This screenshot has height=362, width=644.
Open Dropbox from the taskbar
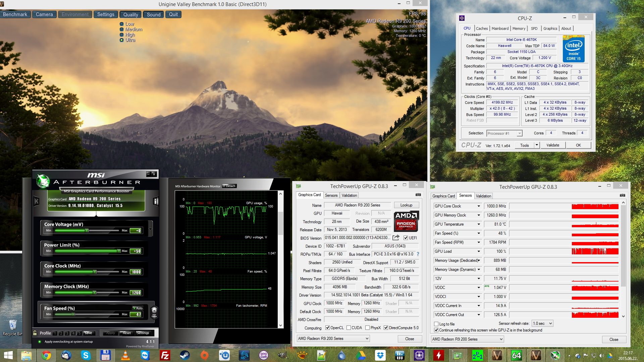coord(380,355)
